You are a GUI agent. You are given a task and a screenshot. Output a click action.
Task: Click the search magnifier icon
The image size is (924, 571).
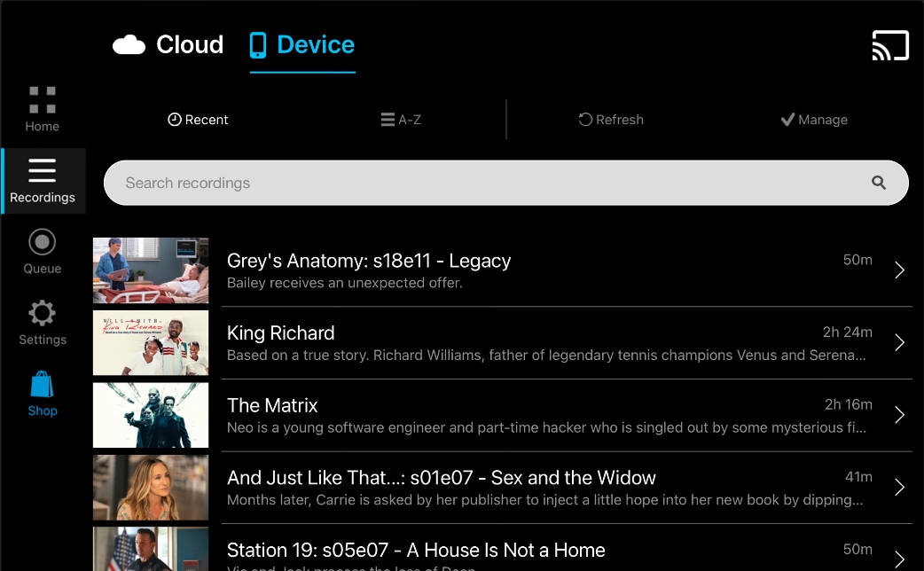pos(878,182)
